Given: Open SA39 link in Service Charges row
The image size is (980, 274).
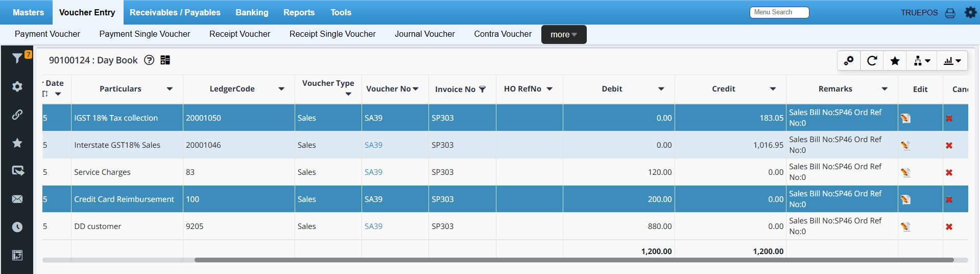Looking at the screenshot, I should point(373,172).
